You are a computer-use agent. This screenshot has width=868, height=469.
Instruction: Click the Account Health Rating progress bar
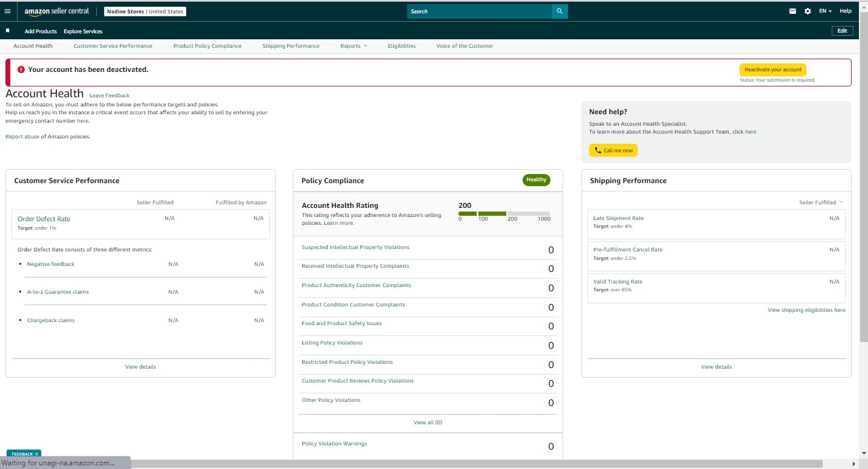504,214
